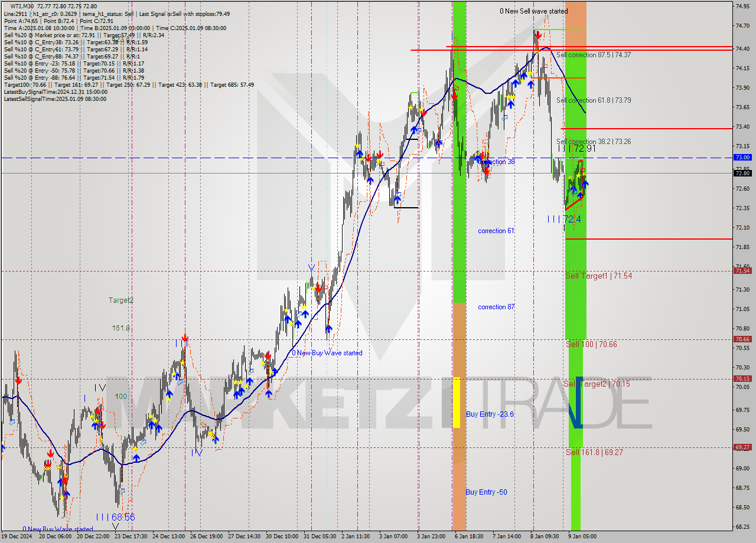Click the current price 72.80 axis tag
Screen dimensions: 756x543
[x=742, y=173]
